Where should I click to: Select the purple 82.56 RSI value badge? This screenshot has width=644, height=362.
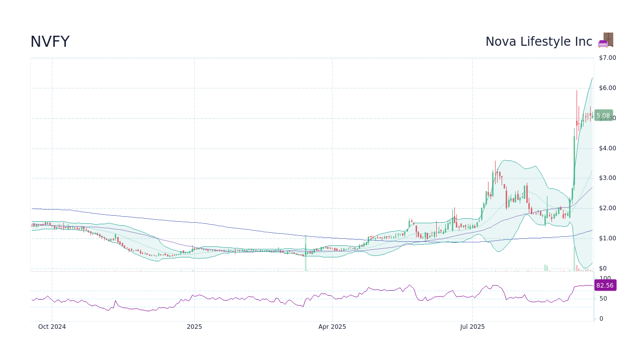[605, 285]
